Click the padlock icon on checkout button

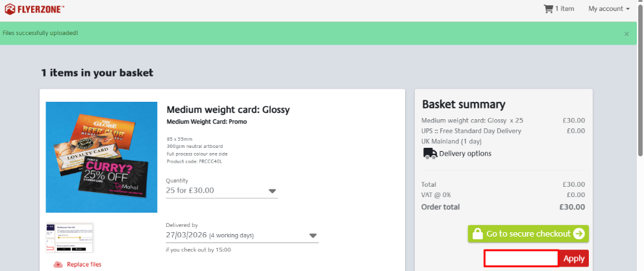[x=477, y=234]
